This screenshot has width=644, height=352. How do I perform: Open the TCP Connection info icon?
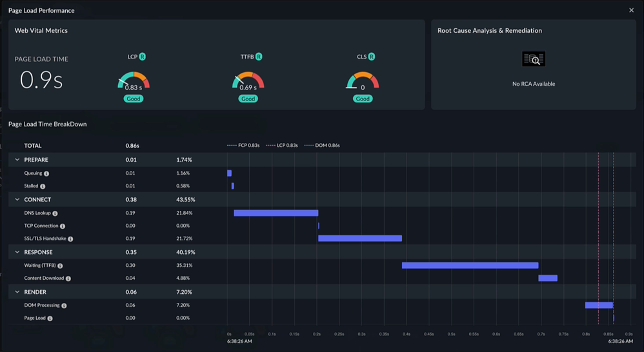(x=63, y=226)
